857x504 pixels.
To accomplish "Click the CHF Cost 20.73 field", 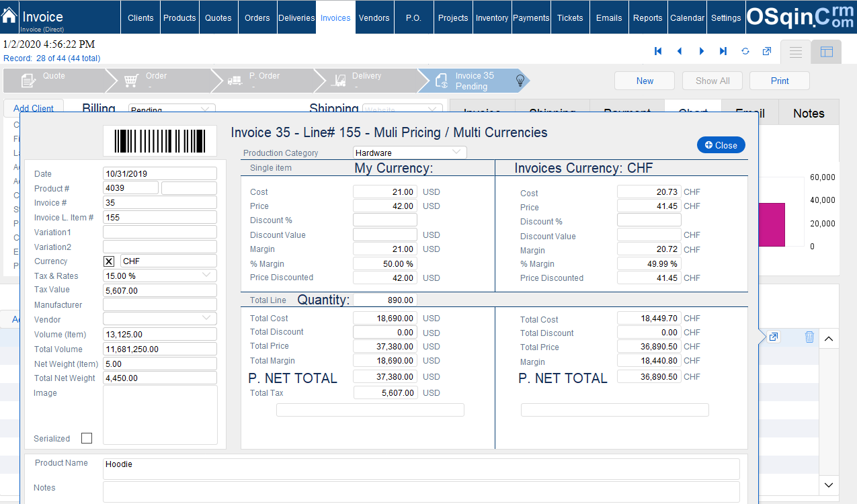I will click(x=649, y=192).
